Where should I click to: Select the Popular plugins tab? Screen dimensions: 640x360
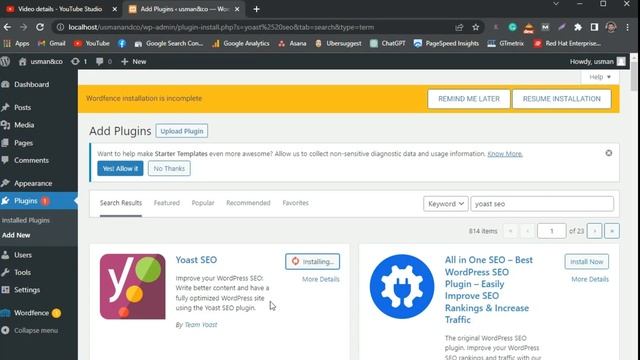pos(203,203)
